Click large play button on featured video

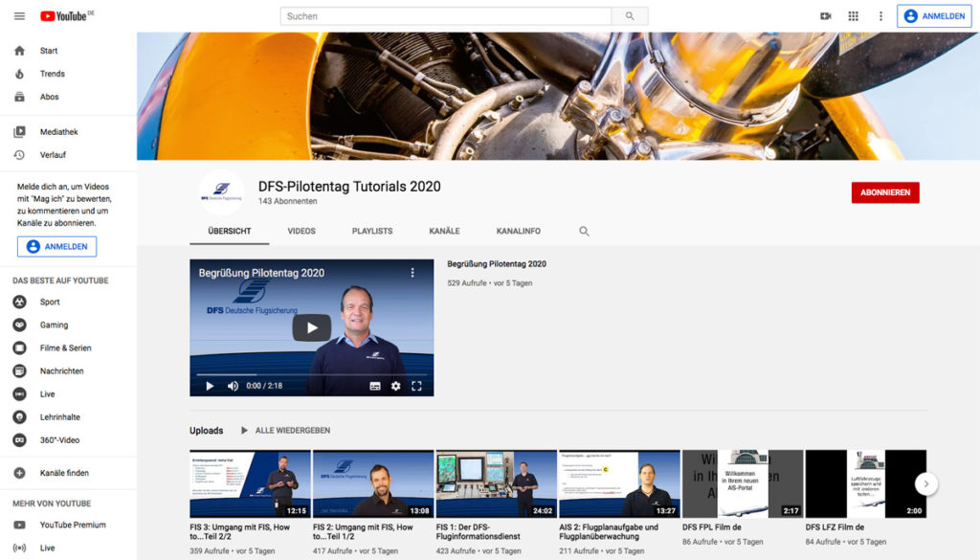[312, 328]
